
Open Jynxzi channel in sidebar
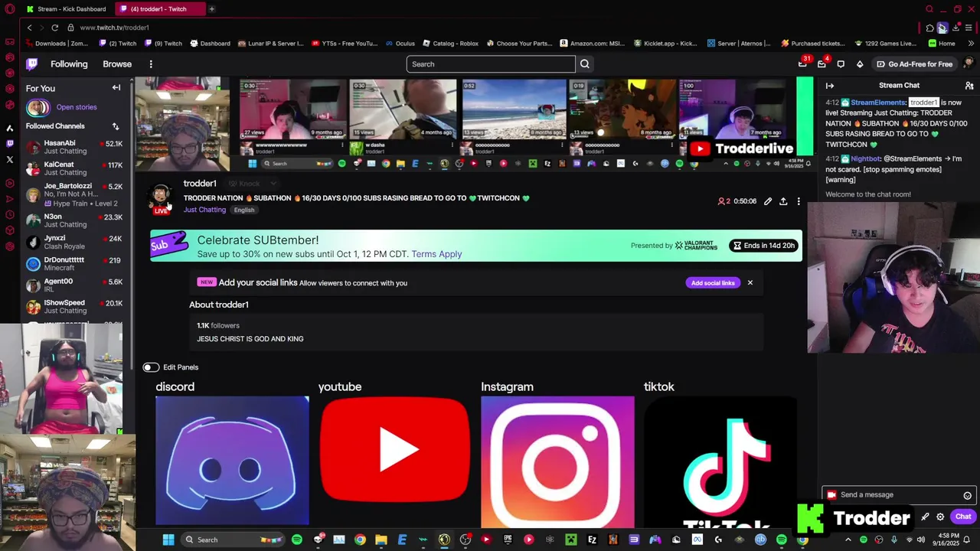[x=74, y=242]
